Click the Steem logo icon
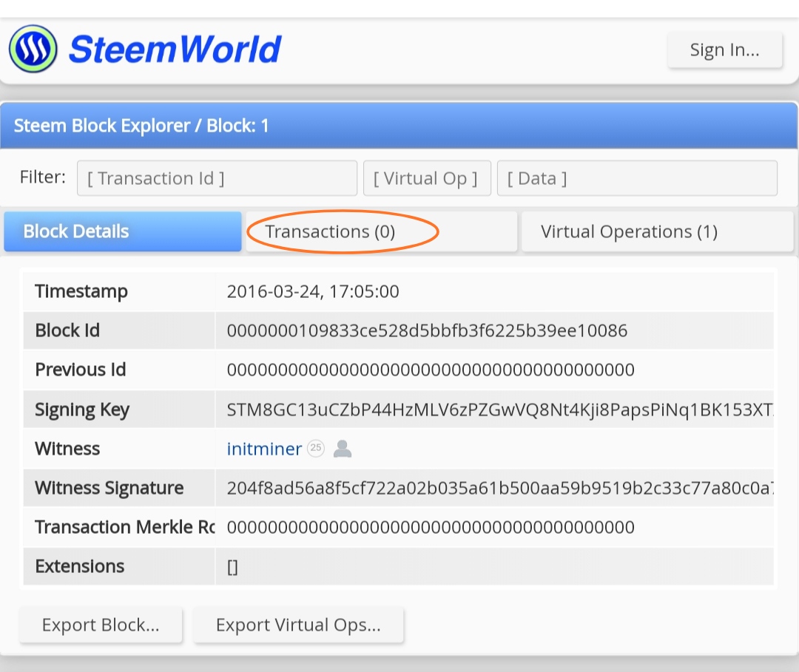Image resolution: width=799 pixels, height=672 pixels. 33,49
